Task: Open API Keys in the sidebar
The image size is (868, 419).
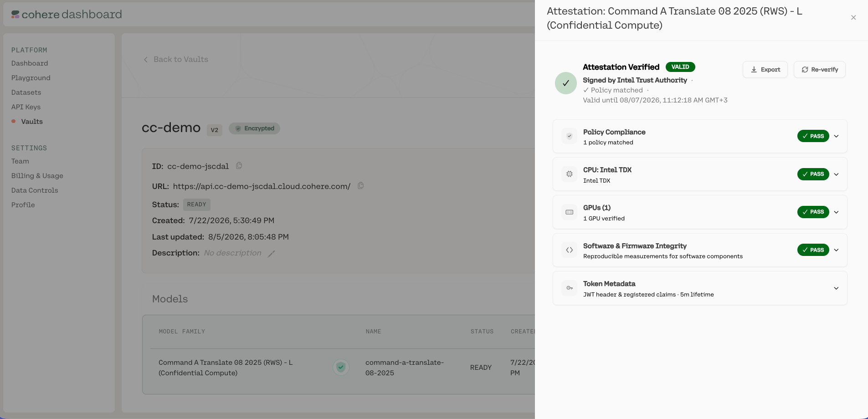Action: click(x=26, y=107)
